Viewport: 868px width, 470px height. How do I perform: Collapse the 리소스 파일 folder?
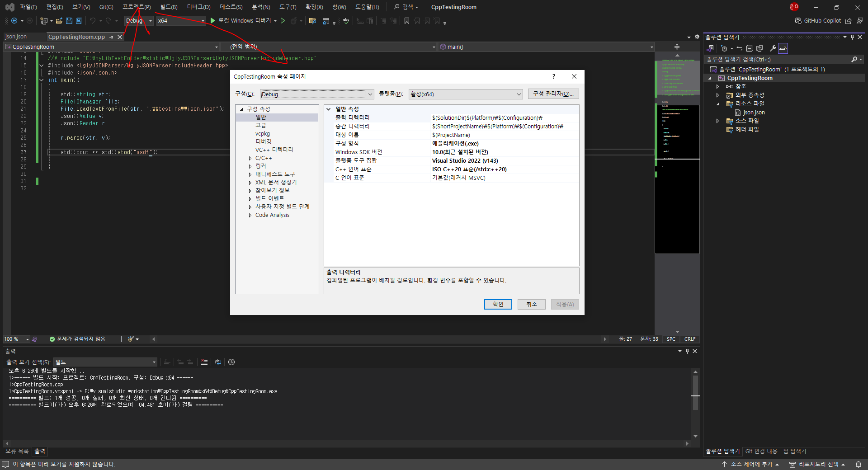[717, 104]
